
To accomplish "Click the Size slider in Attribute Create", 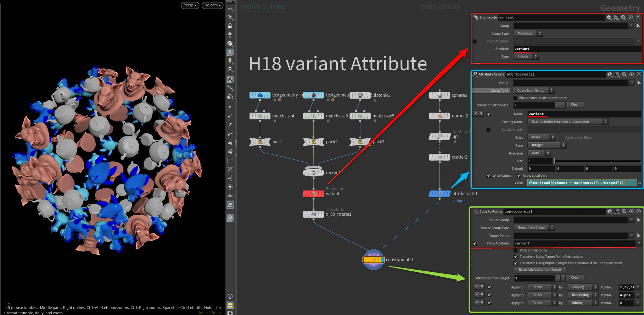I will click(x=597, y=161).
